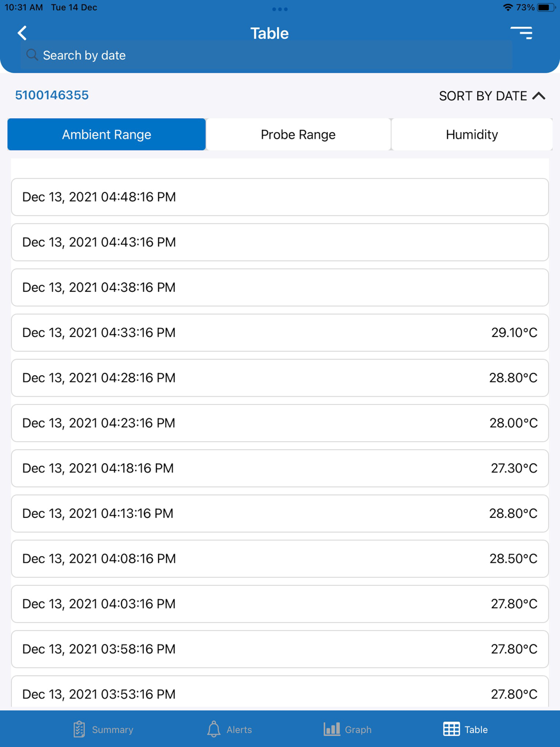Click the Table label in bottom bar
This screenshot has width=560, height=747.
[x=476, y=730]
